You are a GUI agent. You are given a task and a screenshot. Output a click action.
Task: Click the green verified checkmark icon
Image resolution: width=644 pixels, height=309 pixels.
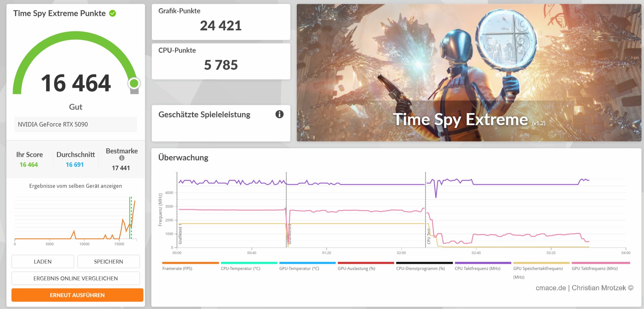tap(113, 13)
